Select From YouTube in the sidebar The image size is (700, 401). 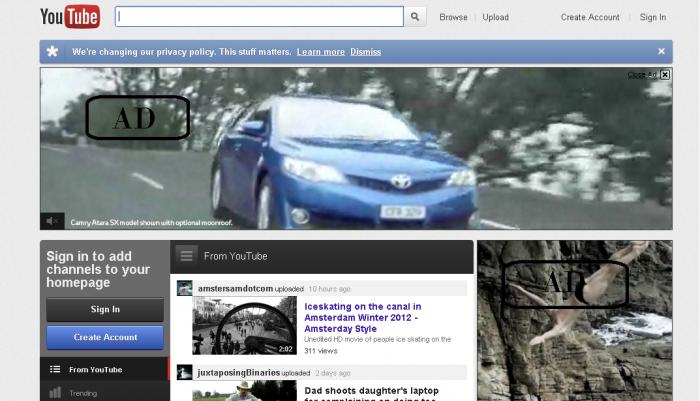pos(105,369)
